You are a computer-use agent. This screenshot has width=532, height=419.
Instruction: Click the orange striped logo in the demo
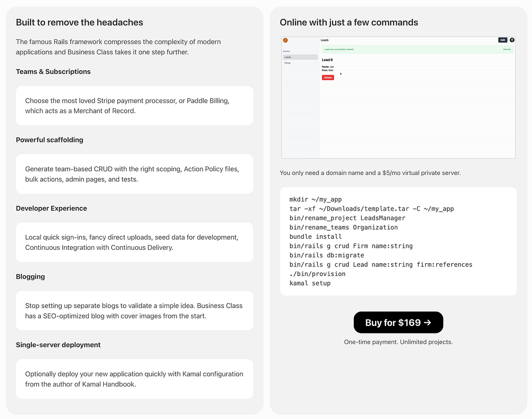coord(286,40)
